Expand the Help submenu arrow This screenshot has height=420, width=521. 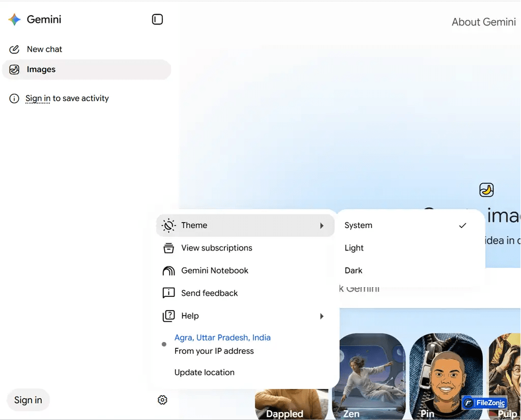322,316
